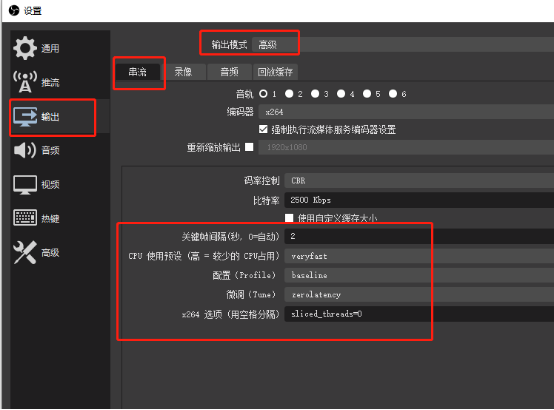Open the Stream (推流) antenna icon
This screenshot has height=410, width=554.
click(25, 82)
